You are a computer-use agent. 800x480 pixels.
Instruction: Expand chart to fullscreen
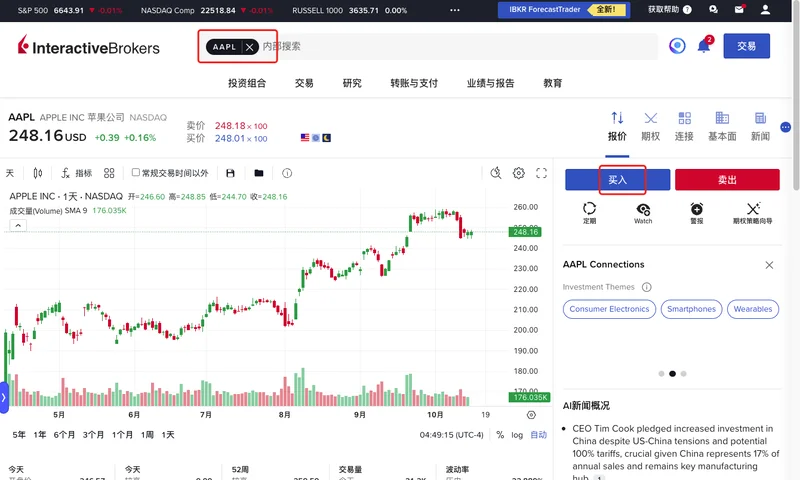tap(542, 173)
